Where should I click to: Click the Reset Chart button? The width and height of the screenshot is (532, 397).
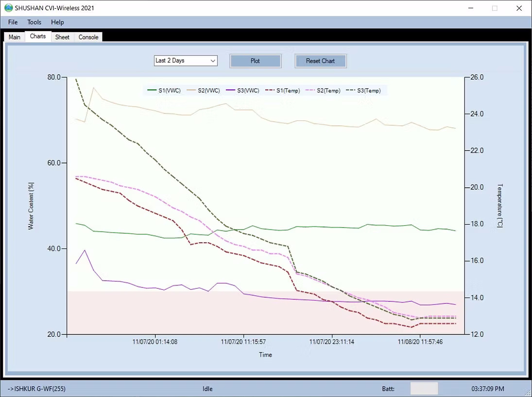click(320, 61)
